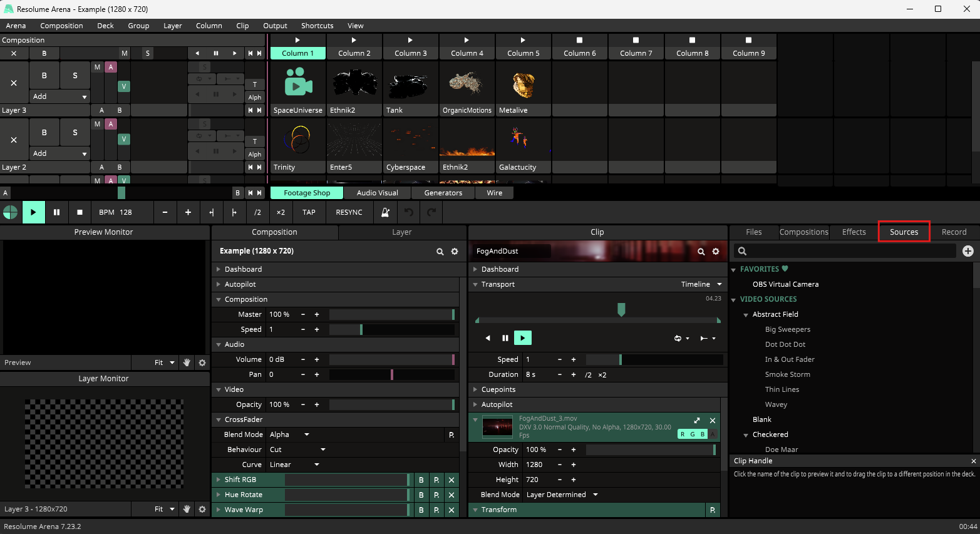This screenshot has height=534, width=980.
Task: Click the RESYNC button
Action: (x=349, y=212)
